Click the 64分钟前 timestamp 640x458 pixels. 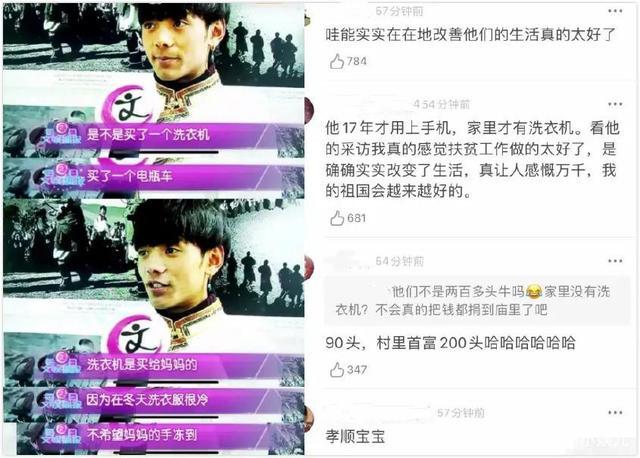pos(400,261)
